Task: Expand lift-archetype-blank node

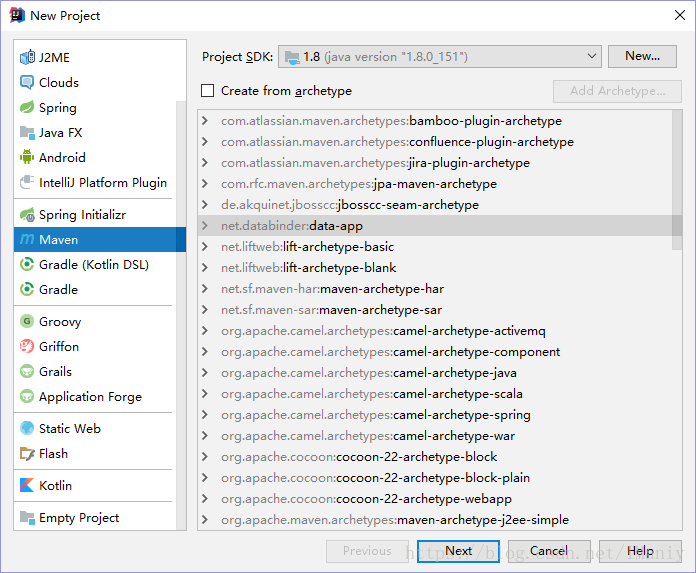Action: click(205, 268)
